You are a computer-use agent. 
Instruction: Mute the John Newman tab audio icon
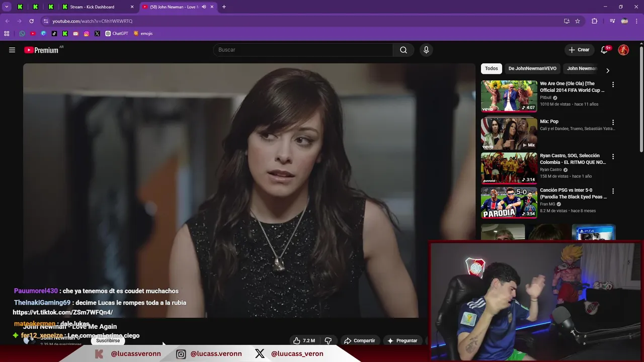pyautogui.click(x=204, y=7)
